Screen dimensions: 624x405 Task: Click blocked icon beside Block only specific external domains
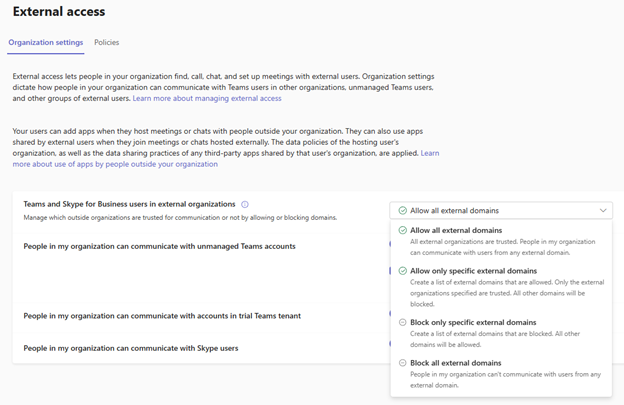tap(402, 323)
